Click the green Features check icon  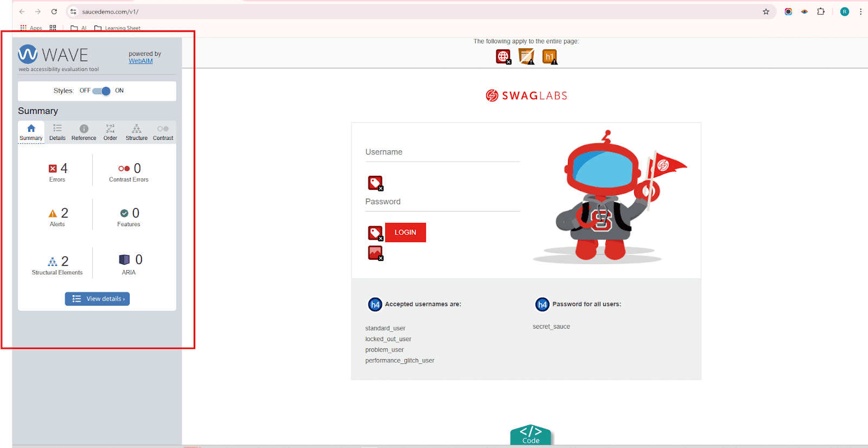click(x=124, y=213)
